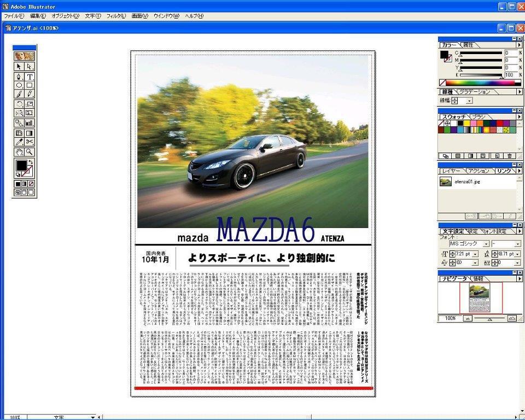Select the Type tool
This screenshot has height=420, width=525.
point(30,77)
